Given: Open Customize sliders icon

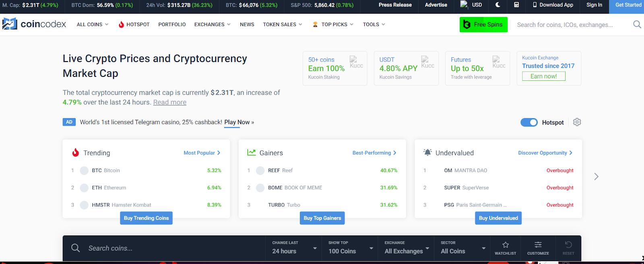Looking at the screenshot, I should [x=538, y=245].
